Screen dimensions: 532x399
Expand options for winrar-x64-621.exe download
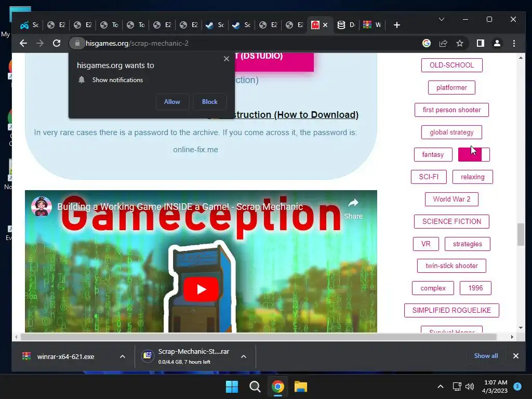point(123,356)
